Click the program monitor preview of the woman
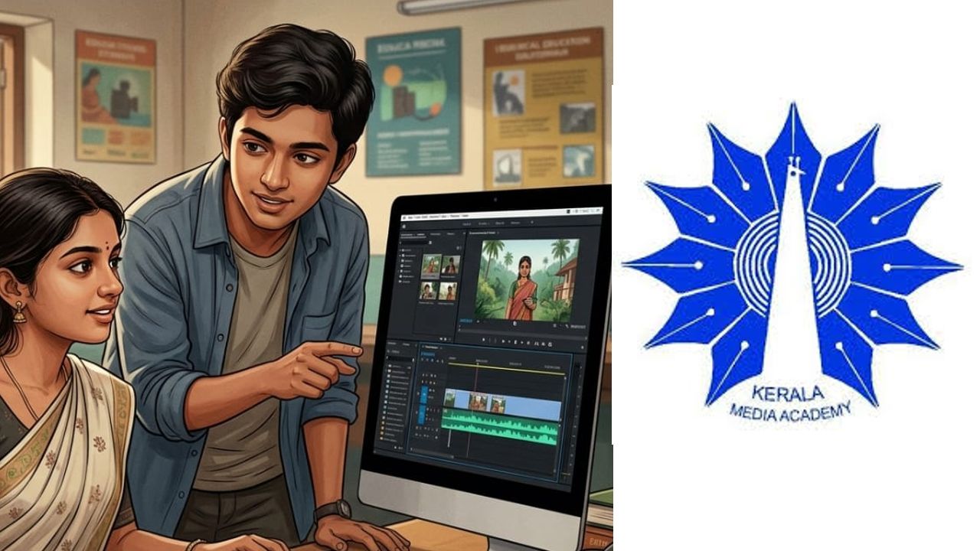 coord(527,279)
